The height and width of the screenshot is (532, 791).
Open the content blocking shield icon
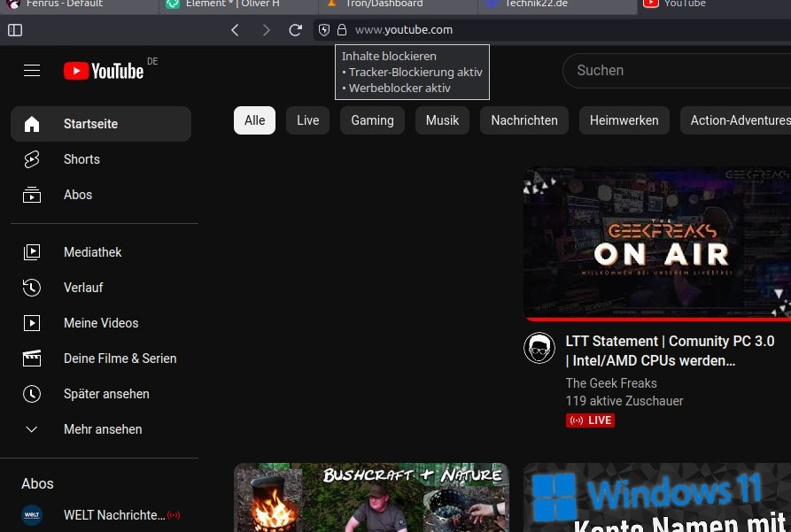(x=324, y=30)
